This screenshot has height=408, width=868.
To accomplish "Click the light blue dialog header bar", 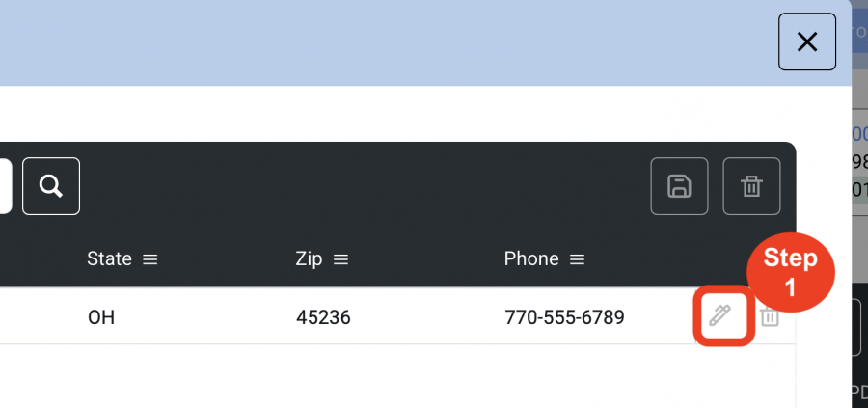I will [388, 42].
